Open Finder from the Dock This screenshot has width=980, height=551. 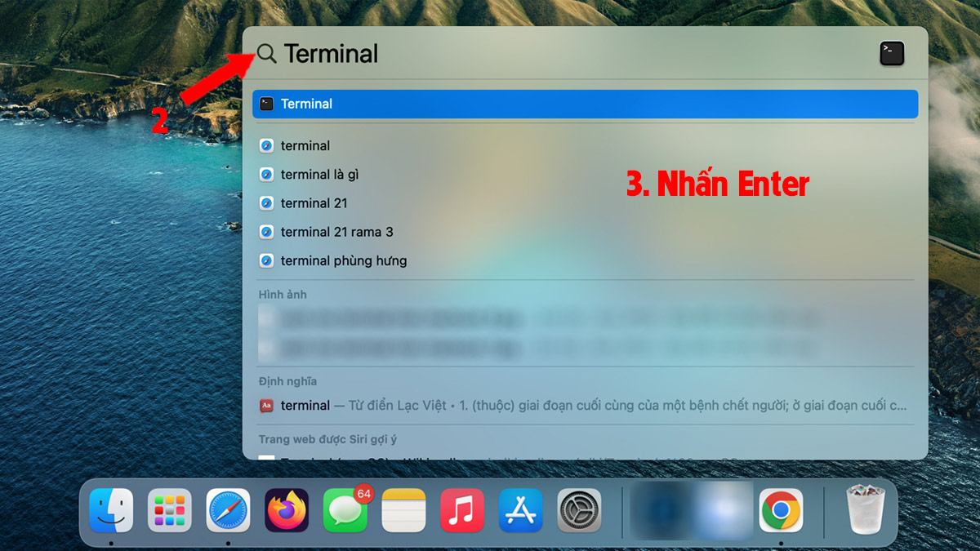coord(110,512)
